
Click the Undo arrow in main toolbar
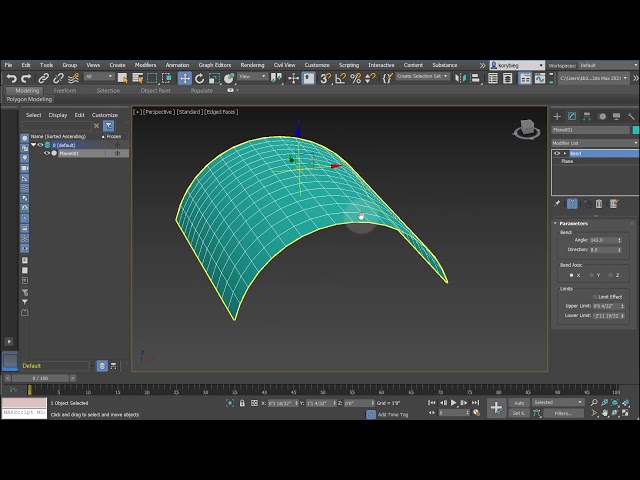pos(11,78)
